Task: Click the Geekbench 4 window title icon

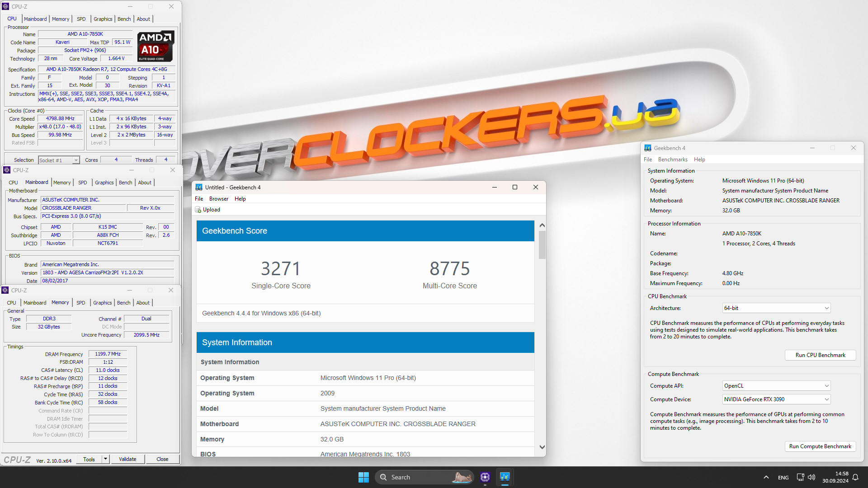Action: point(648,148)
